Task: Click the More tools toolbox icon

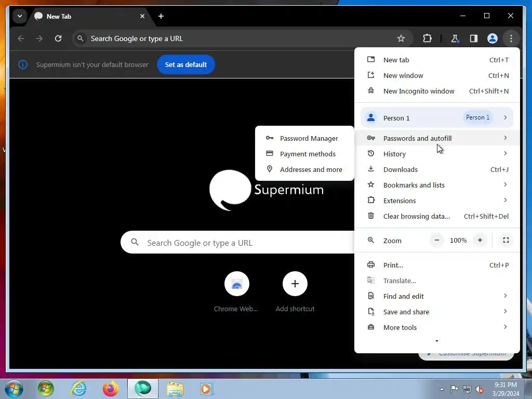Action: pyautogui.click(x=371, y=327)
